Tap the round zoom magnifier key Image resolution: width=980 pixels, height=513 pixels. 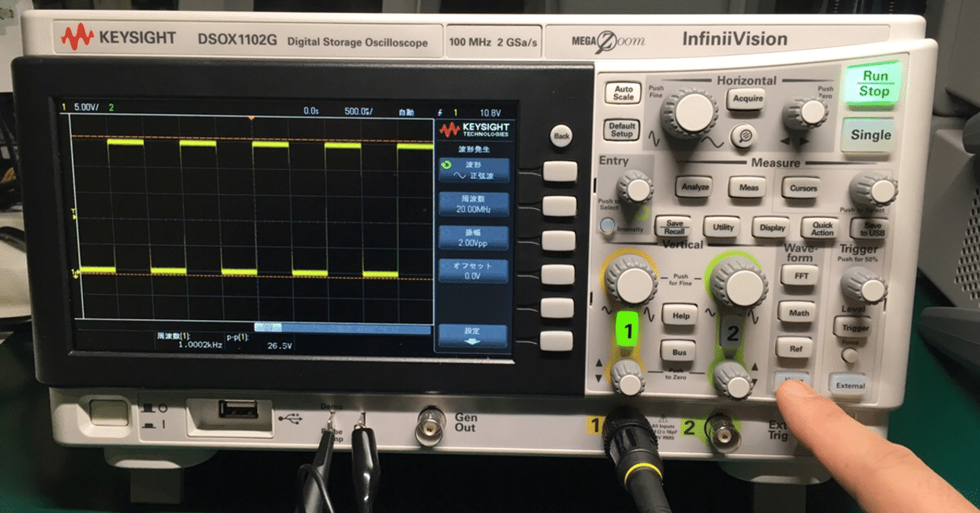(742, 136)
